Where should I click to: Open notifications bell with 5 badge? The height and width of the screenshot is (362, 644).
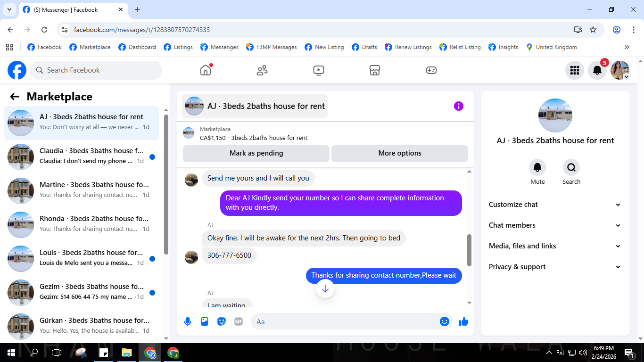(x=597, y=70)
